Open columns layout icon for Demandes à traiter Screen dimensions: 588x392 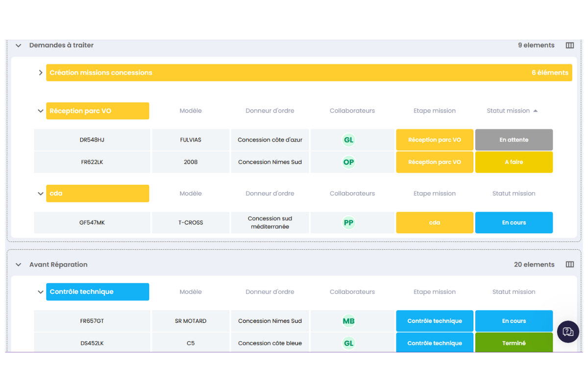point(569,45)
